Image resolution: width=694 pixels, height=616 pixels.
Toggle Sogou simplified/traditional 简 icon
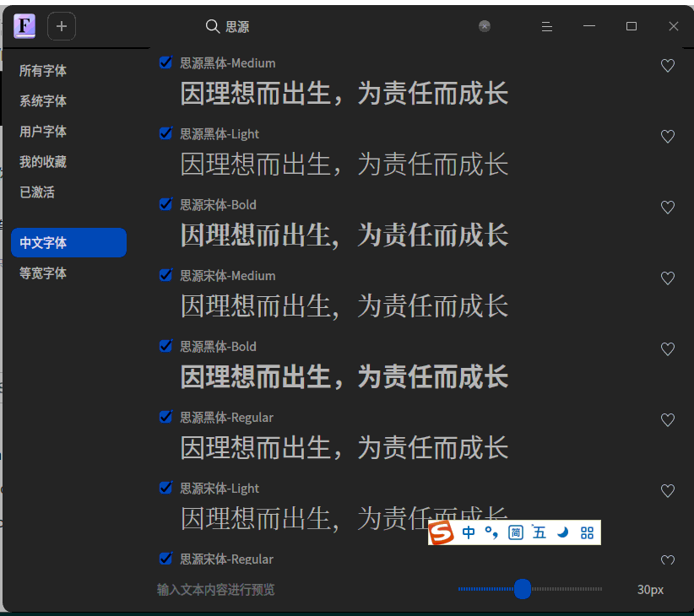(x=516, y=532)
